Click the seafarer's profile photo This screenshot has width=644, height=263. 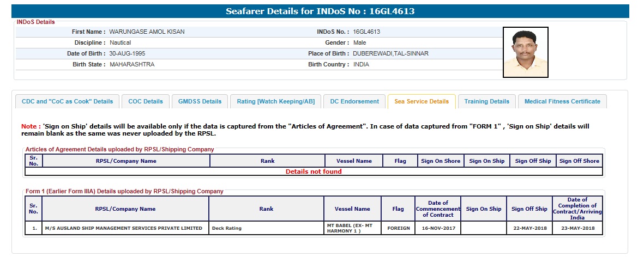point(525,52)
